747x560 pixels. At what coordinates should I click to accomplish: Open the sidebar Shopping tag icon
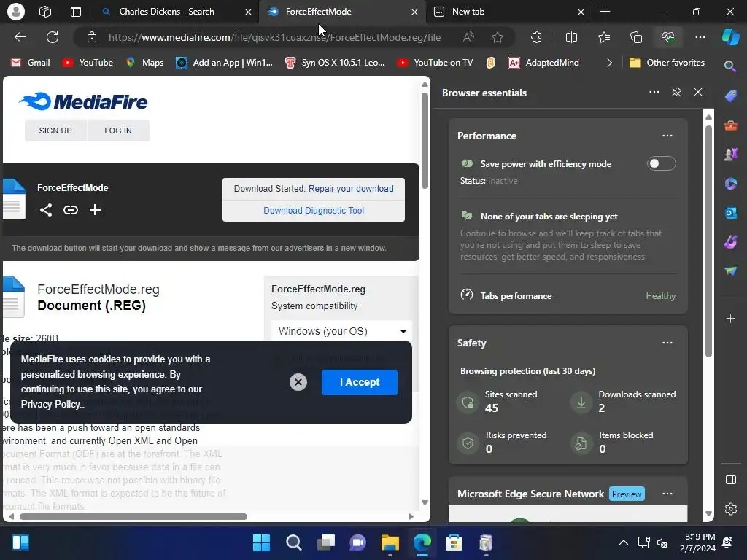point(730,96)
